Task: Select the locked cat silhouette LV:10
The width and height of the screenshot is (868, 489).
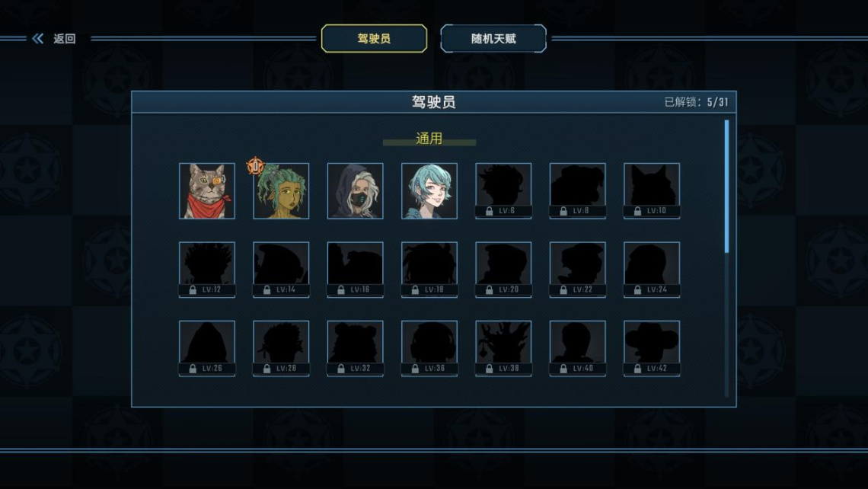Action: point(652,190)
